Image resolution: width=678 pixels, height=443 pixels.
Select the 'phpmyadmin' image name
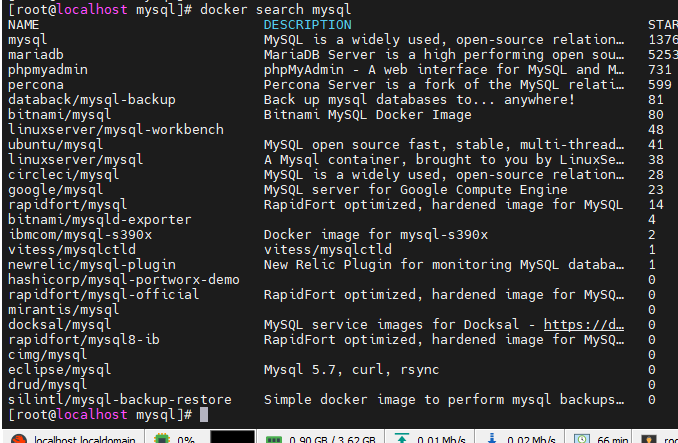point(48,70)
